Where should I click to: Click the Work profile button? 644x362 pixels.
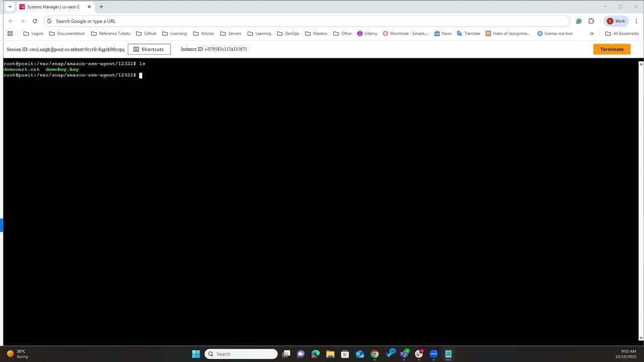(616, 21)
